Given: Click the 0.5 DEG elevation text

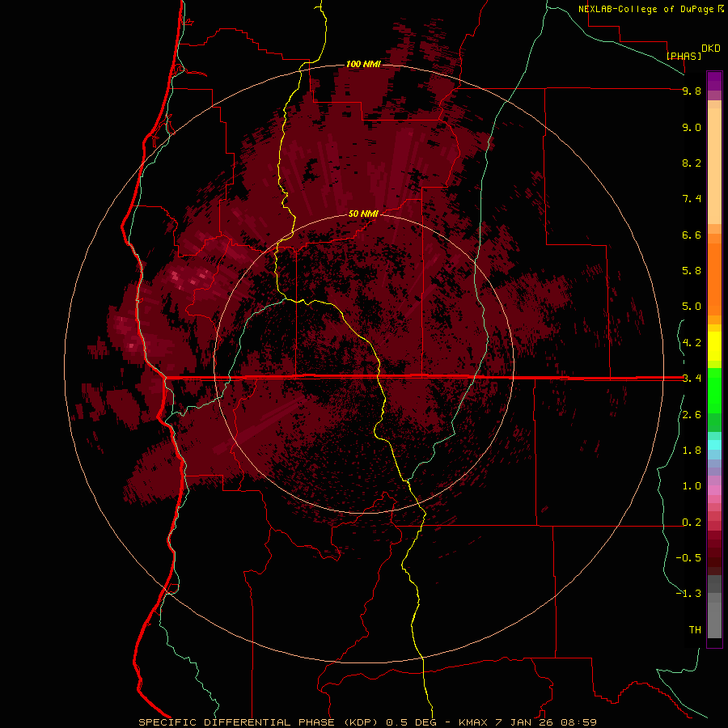Looking at the screenshot, I should click(412, 722).
